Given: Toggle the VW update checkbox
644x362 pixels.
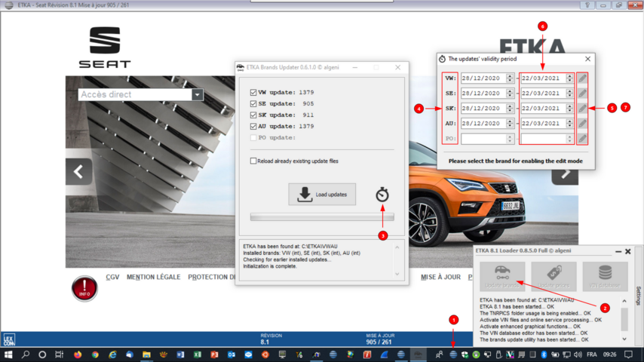Looking at the screenshot, I should tap(253, 93).
